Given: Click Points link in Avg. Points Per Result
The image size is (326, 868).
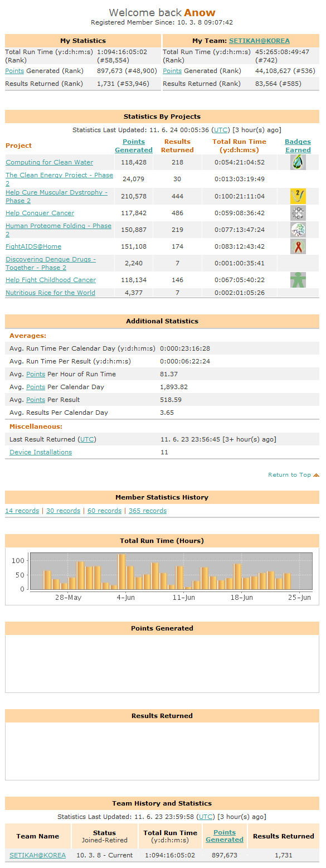Looking at the screenshot, I should coord(36,400).
